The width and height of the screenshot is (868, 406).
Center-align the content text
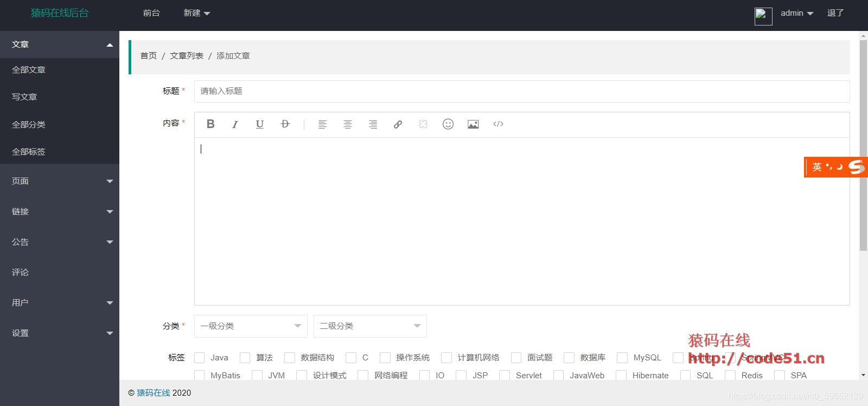click(x=348, y=124)
